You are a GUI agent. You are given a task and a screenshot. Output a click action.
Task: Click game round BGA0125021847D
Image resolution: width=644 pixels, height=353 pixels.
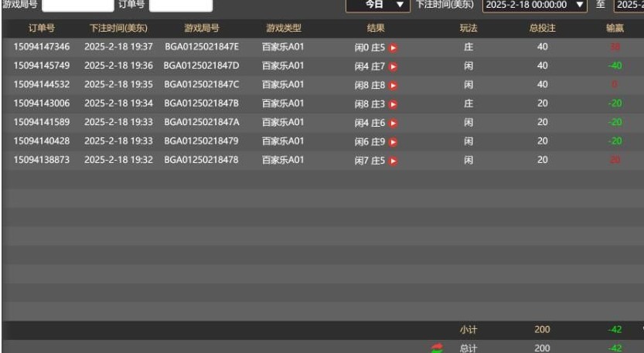tap(201, 66)
